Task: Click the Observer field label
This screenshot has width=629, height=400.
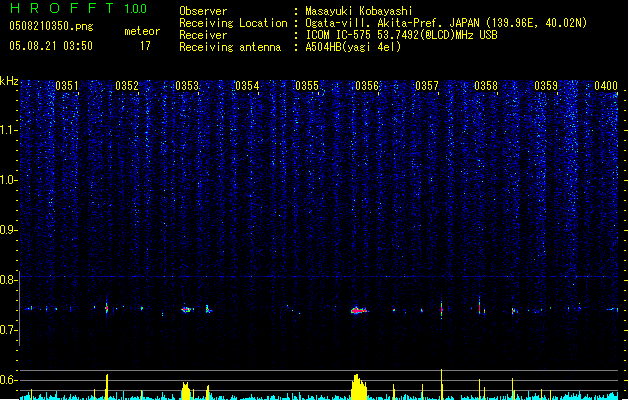Action: (203, 11)
